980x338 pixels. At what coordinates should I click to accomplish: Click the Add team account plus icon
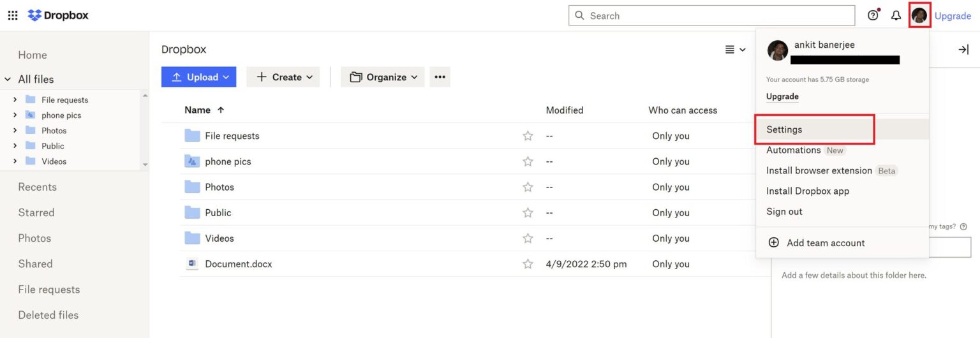tap(773, 242)
